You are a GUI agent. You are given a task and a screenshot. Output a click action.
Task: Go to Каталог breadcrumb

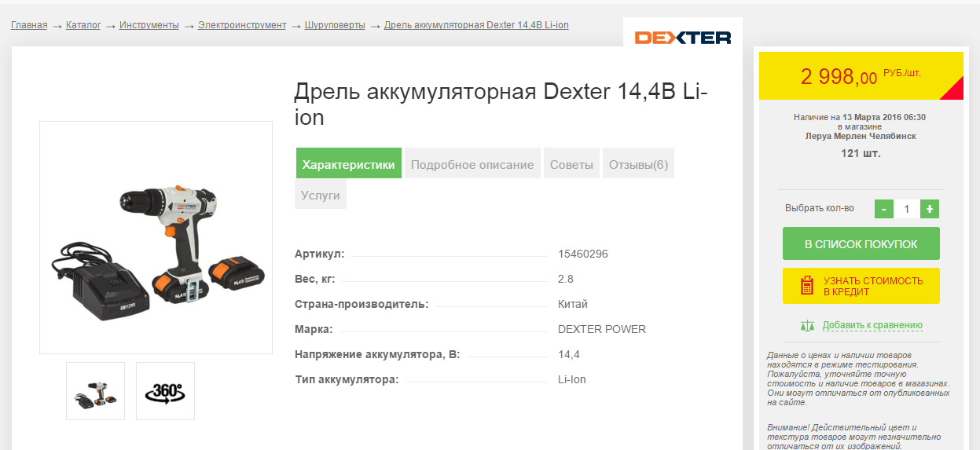pyautogui.click(x=83, y=25)
